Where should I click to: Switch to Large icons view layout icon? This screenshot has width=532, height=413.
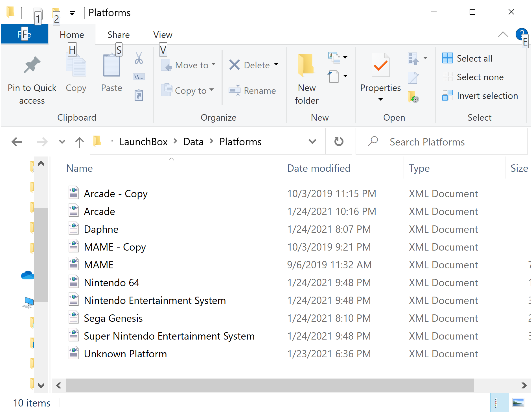pos(518,403)
